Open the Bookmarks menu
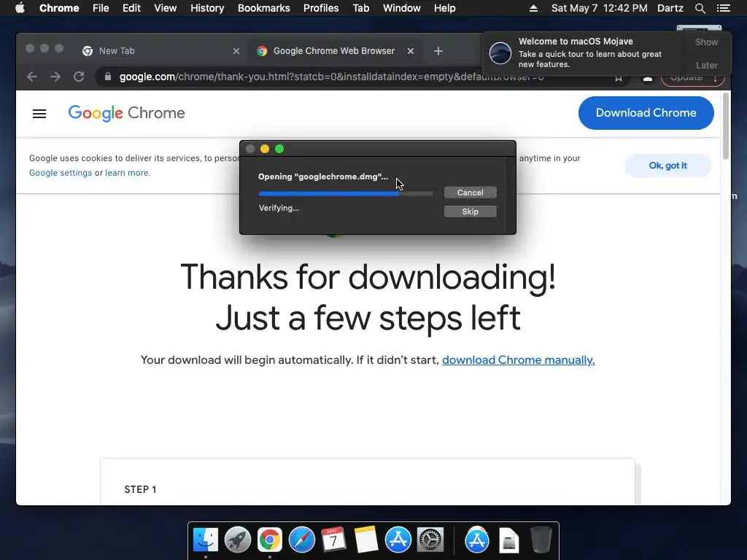The width and height of the screenshot is (747, 560). coord(264,8)
